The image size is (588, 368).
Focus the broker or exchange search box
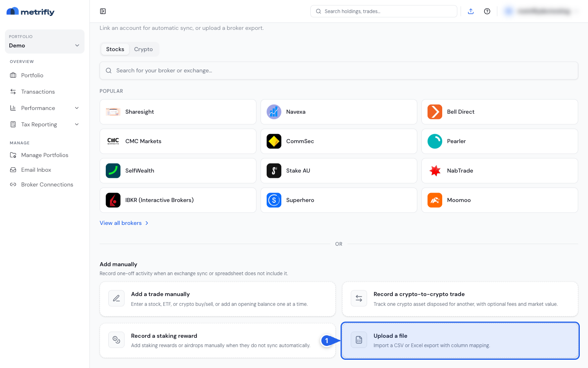(x=339, y=70)
